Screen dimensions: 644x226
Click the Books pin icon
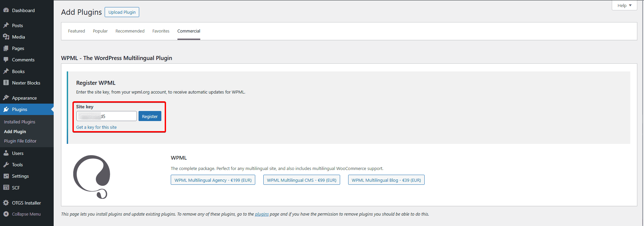[6, 71]
